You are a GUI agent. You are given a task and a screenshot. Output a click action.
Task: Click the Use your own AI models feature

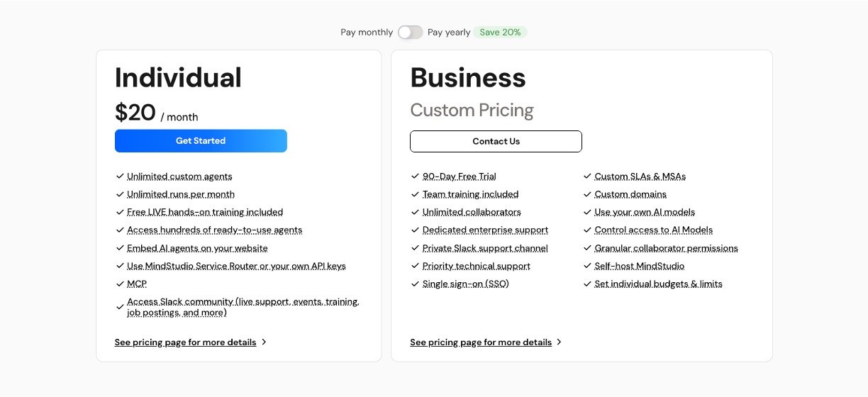point(645,212)
